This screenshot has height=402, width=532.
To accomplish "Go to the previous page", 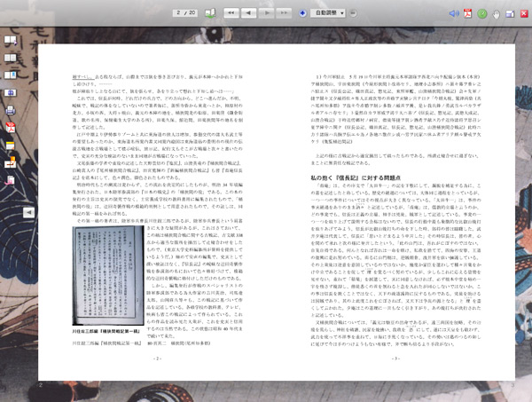I will 250,13.
